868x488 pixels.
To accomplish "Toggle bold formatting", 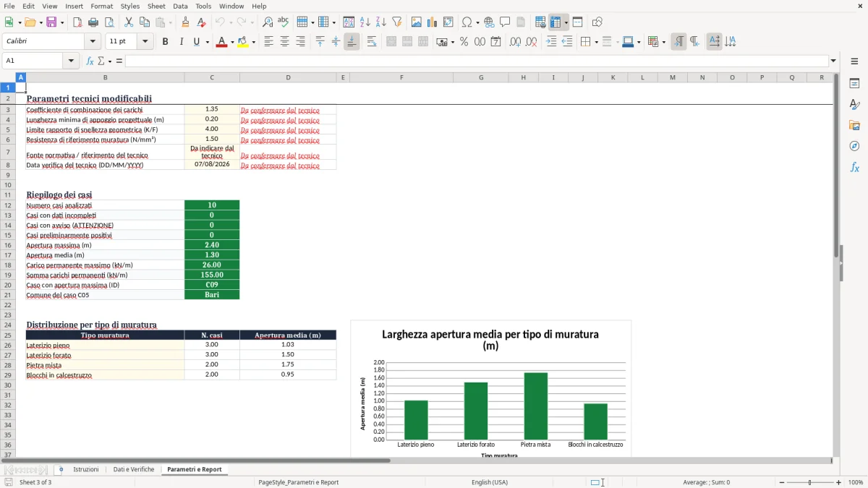I will [165, 42].
